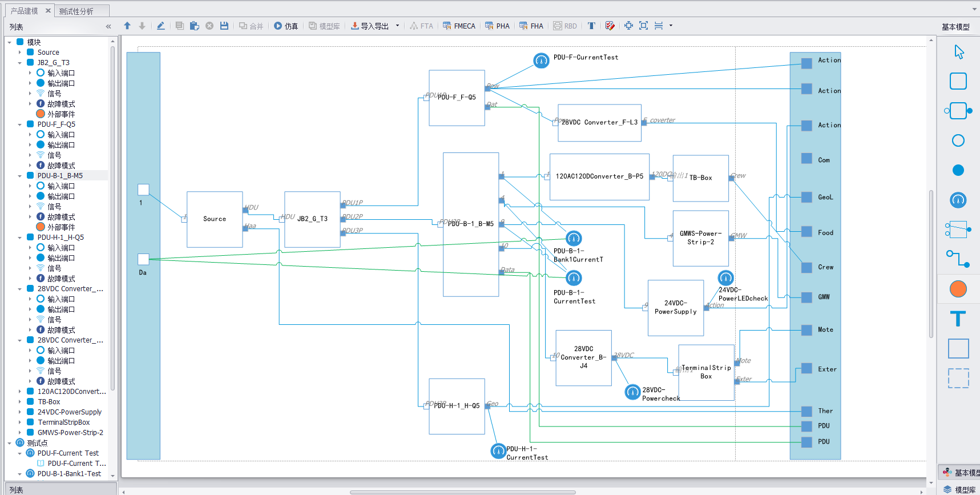Expand the 24VDC-PowerSupply tree node

coord(20,412)
